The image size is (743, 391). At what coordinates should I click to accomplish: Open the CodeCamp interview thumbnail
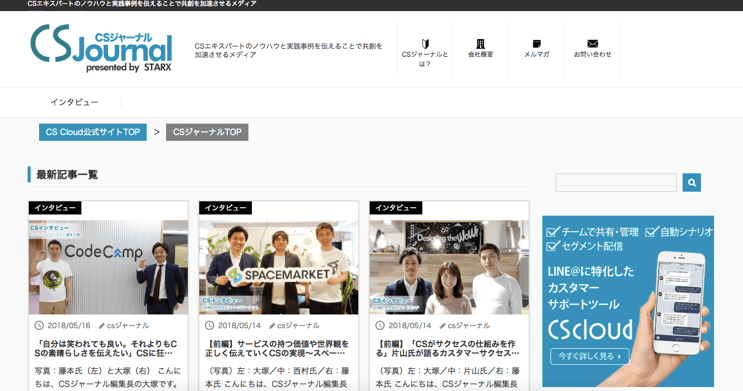[x=108, y=267]
